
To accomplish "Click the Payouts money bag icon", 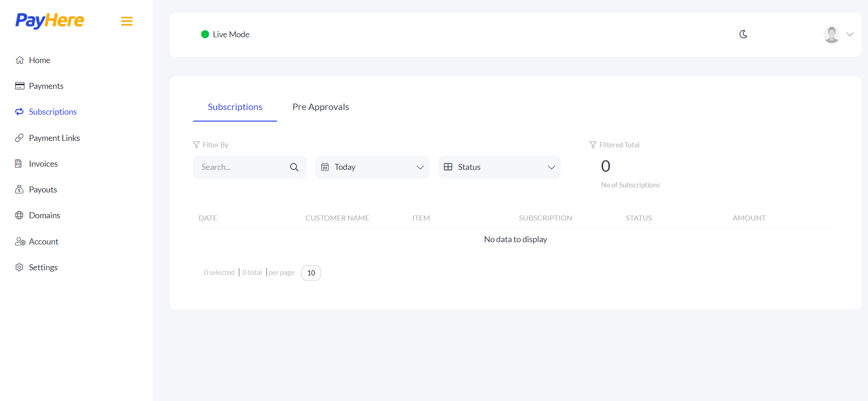I will click(19, 190).
